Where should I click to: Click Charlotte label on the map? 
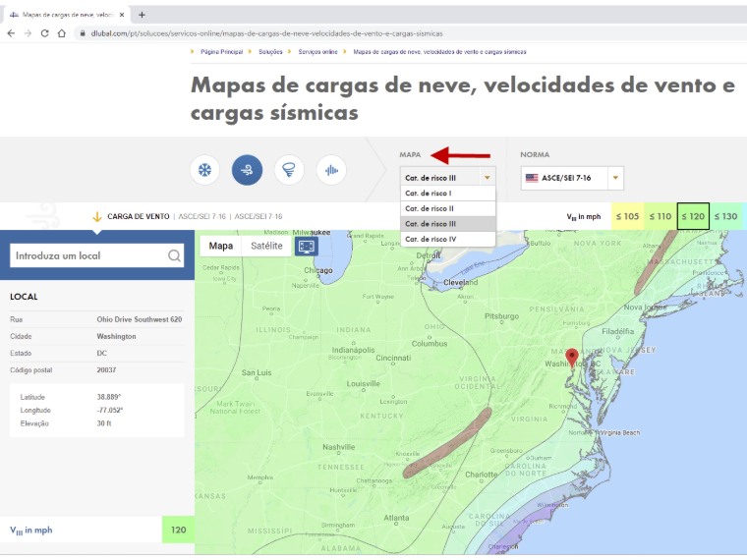pyautogui.click(x=482, y=475)
